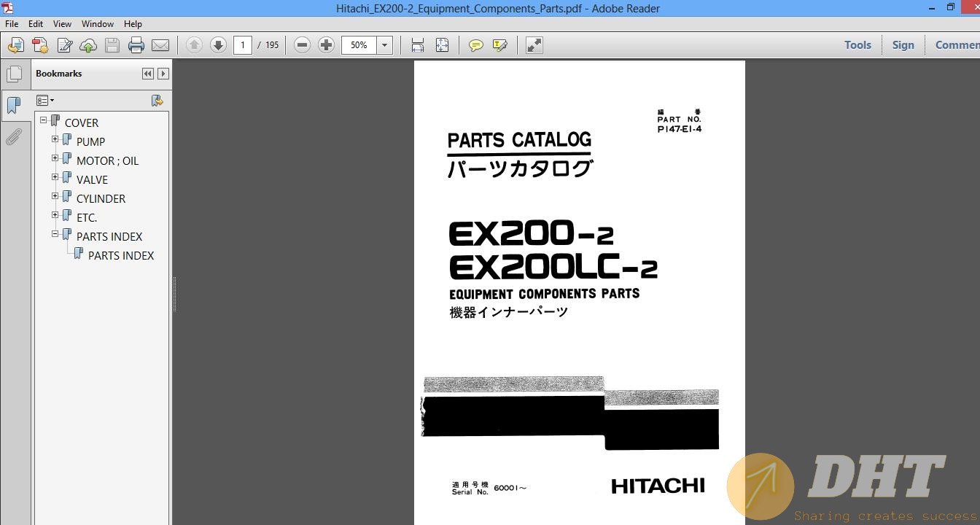Open the Edit menu
980x525 pixels.
coord(36,24)
